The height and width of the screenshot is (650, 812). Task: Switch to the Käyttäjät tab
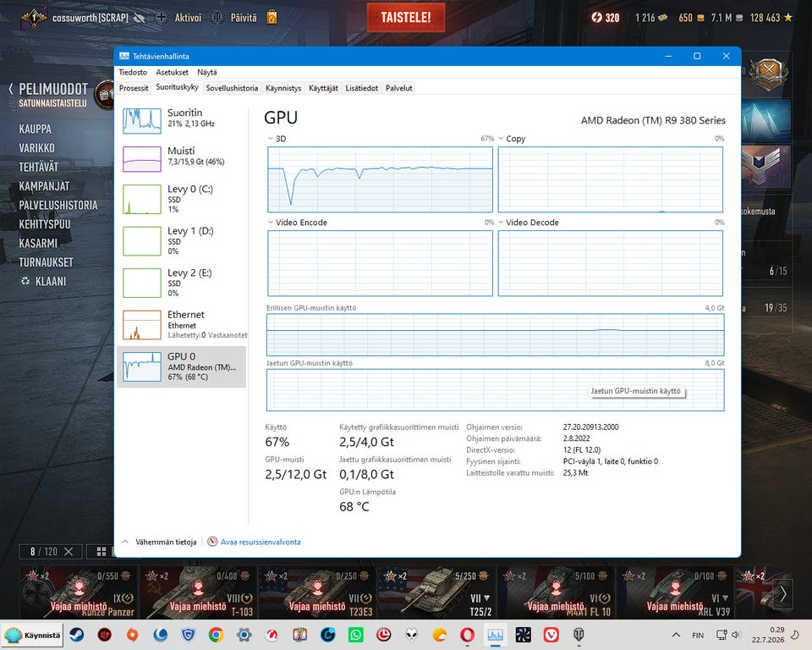(x=324, y=88)
